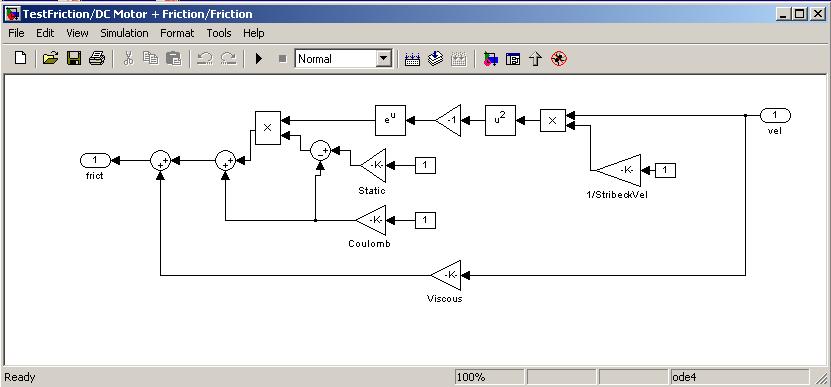This screenshot has height=387, width=831.
Task: Click the Paste clipboard icon
Action: pyautogui.click(x=174, y=58)
